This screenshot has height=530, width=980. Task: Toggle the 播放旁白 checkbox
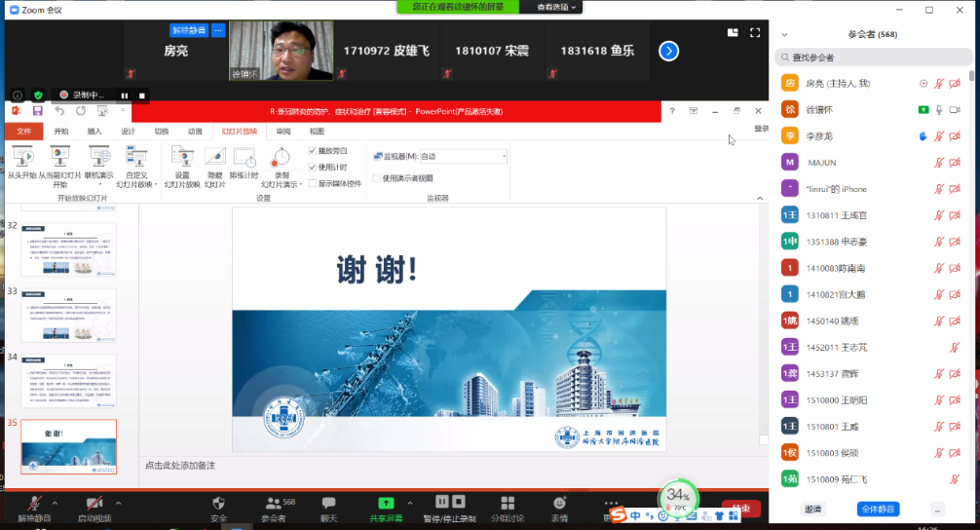point(313,151)
